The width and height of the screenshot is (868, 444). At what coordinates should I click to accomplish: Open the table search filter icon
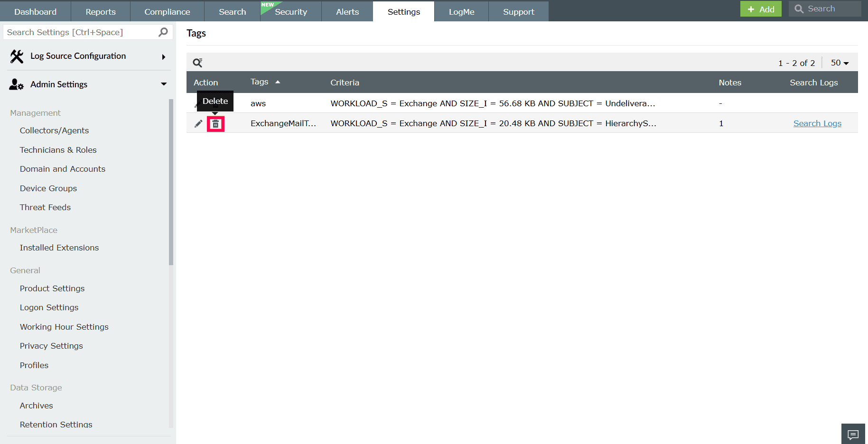click(x=197, y=63)
